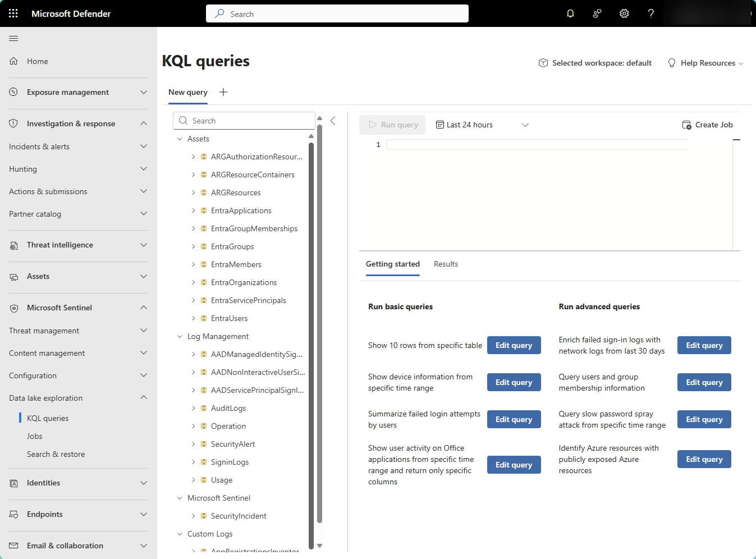This screenshot has height=559, width=756.
Task: Expand the EntraUsers table node
Action: [194, 318]
